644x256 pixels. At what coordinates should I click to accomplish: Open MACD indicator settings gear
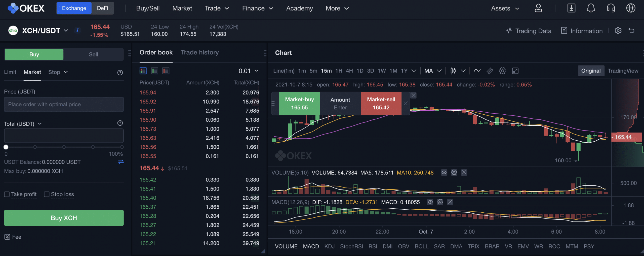point(440,202)
